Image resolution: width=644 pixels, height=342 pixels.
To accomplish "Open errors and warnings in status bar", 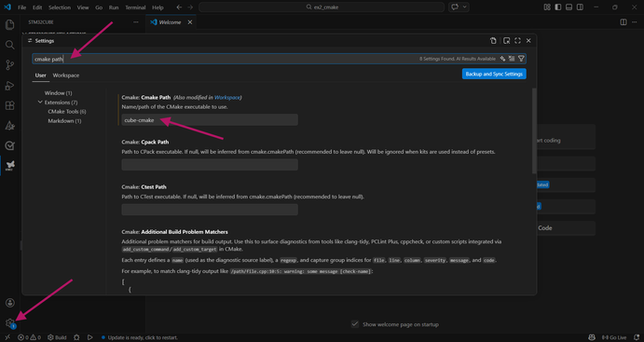I will click(30, 337).
